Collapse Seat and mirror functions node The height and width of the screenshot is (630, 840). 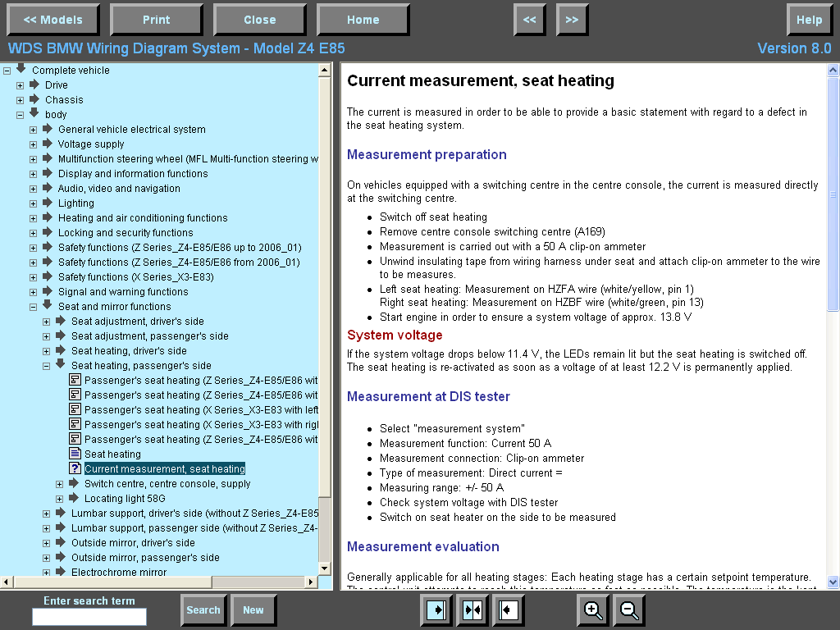click(33, 307)
